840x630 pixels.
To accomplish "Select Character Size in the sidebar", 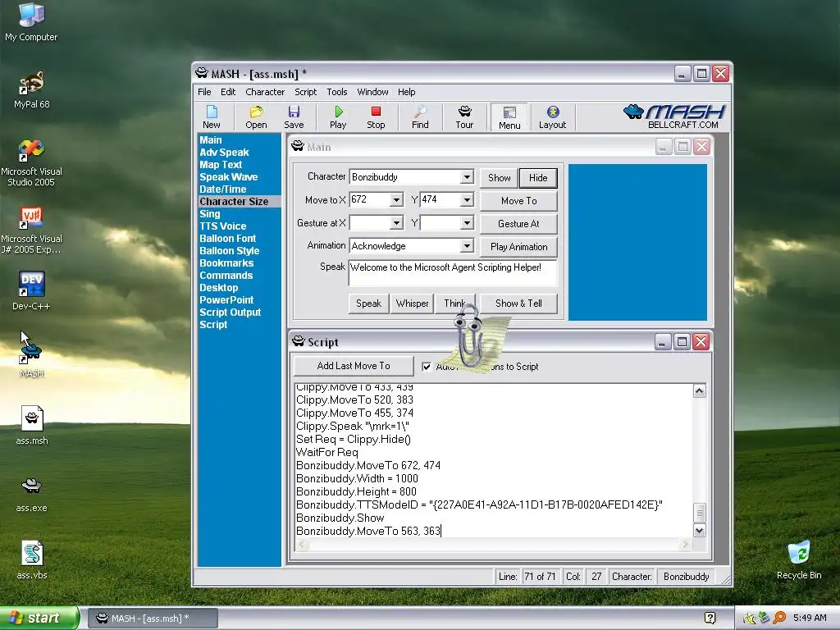I will pyautogui.click(x=239, y=202).
